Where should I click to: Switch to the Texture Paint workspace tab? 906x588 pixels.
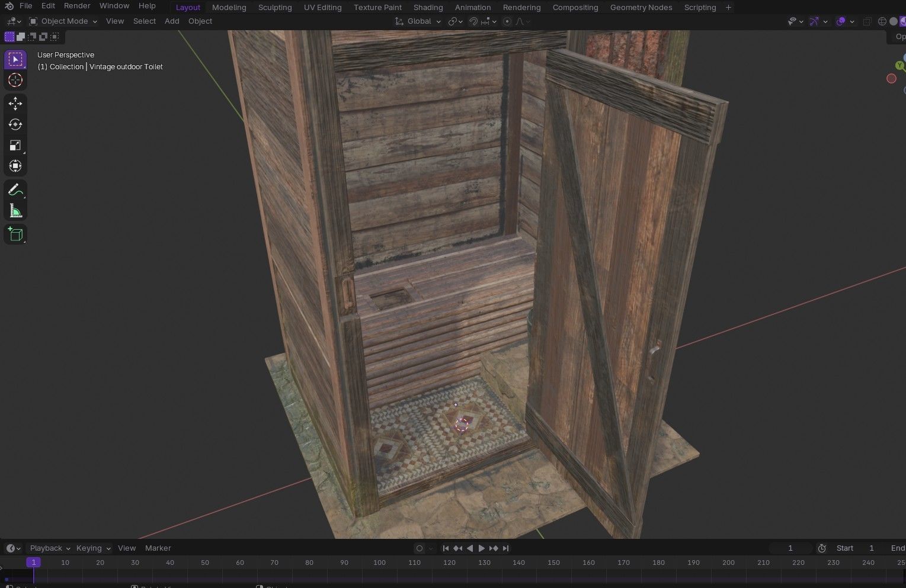click(x=377, y=7)
